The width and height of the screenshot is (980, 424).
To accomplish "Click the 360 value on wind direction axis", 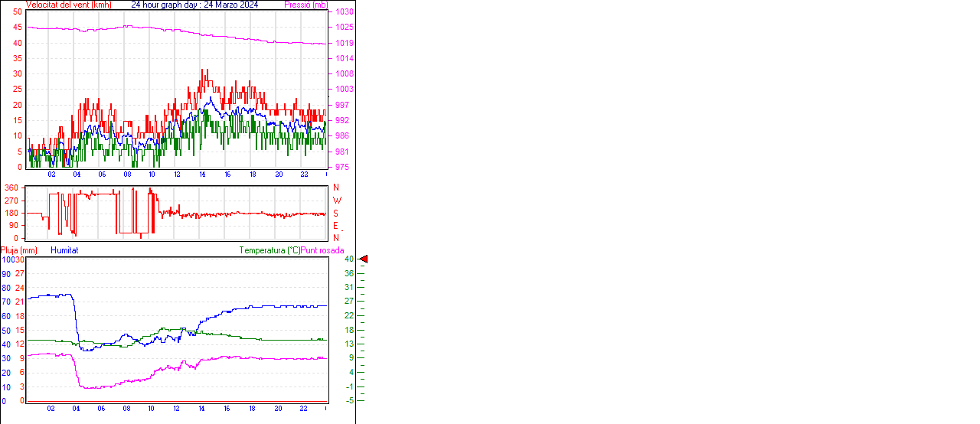I will coord(11,188).
